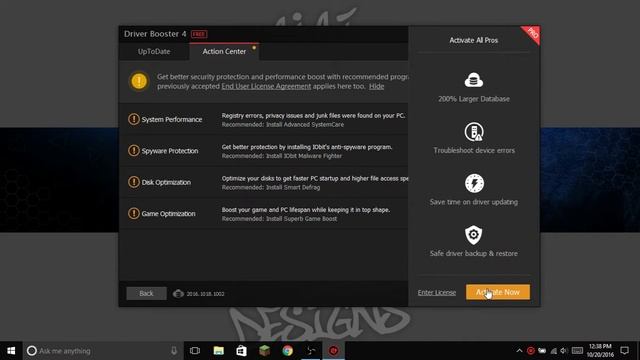Click the Save time on driver updating icon
The image size is (640, 360).
474,183
